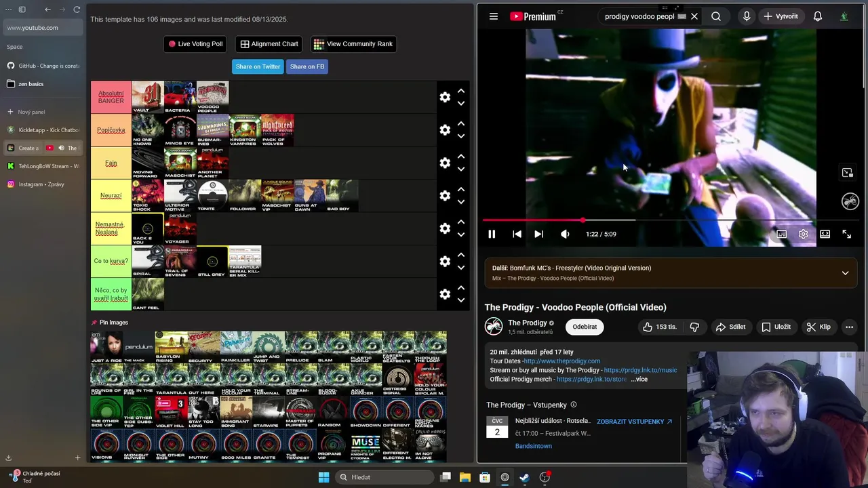Viewport: 868px width, 488px height.
Task: Go back with the browser back arrow
Action: click(47, 9)
